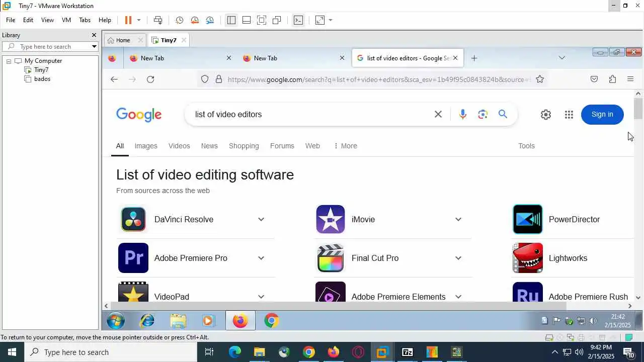
Task: Click the Google search magnifier button
Action: pos(503,115)
